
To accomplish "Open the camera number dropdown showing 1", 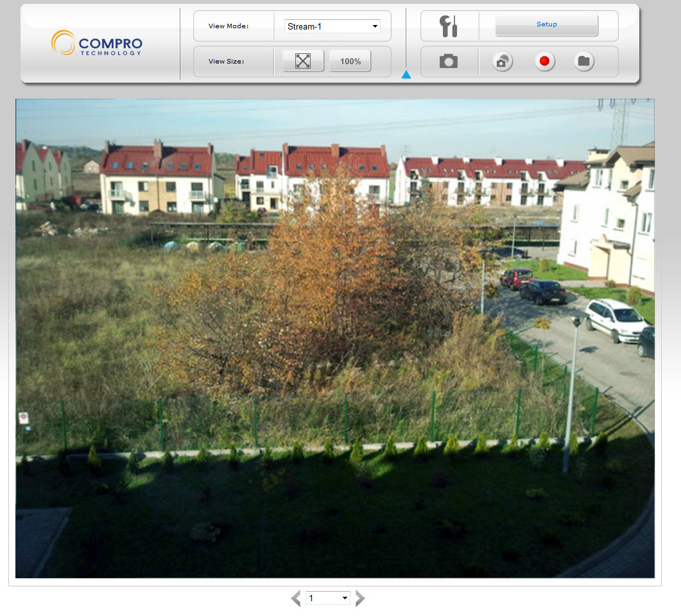I will (x=328, y=598).
